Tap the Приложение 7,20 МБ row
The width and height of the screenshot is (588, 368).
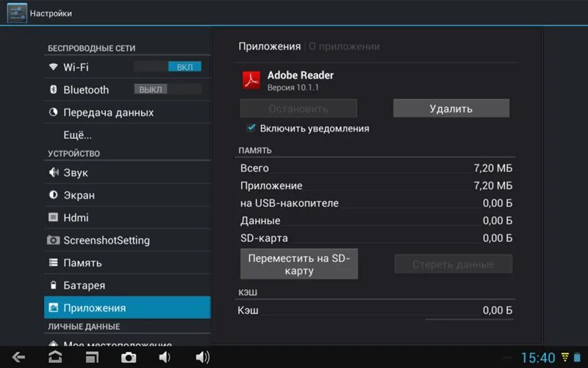[376, 185]
